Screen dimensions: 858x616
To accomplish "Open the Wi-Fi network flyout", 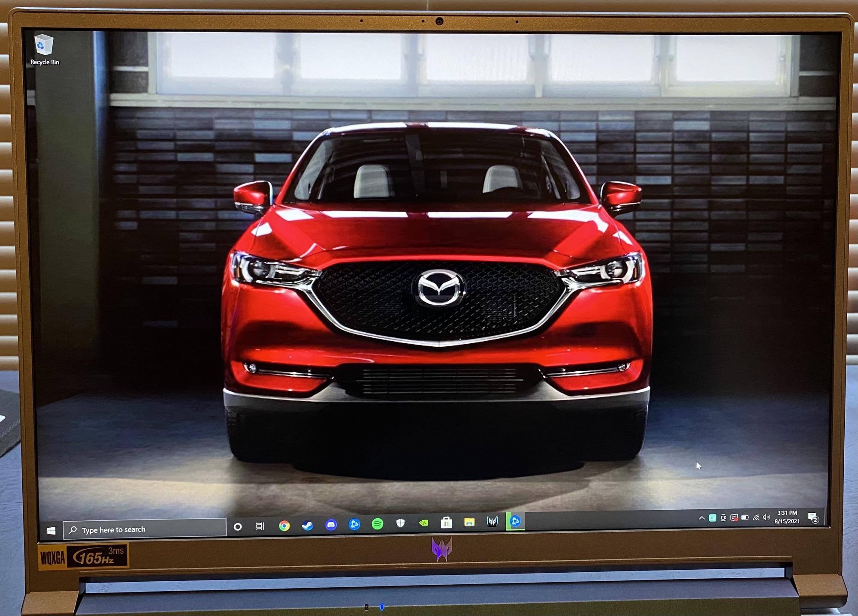I will (756, 517).
